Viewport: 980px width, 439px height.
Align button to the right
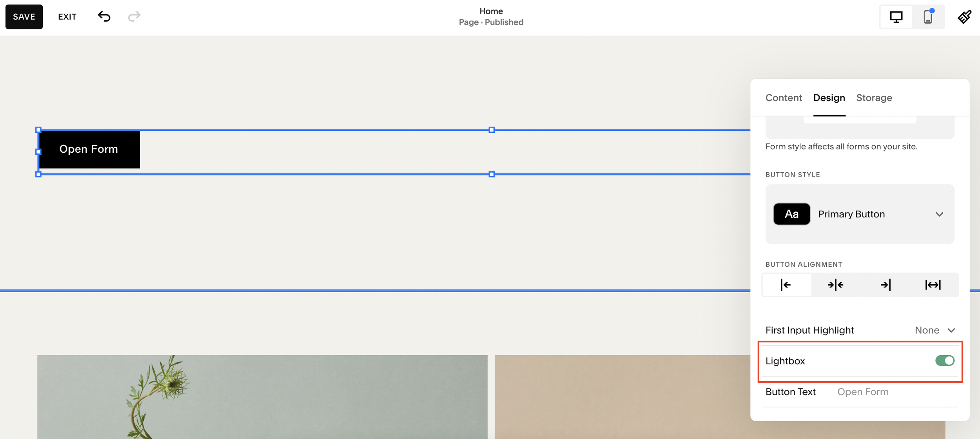[x=885, y=285]
